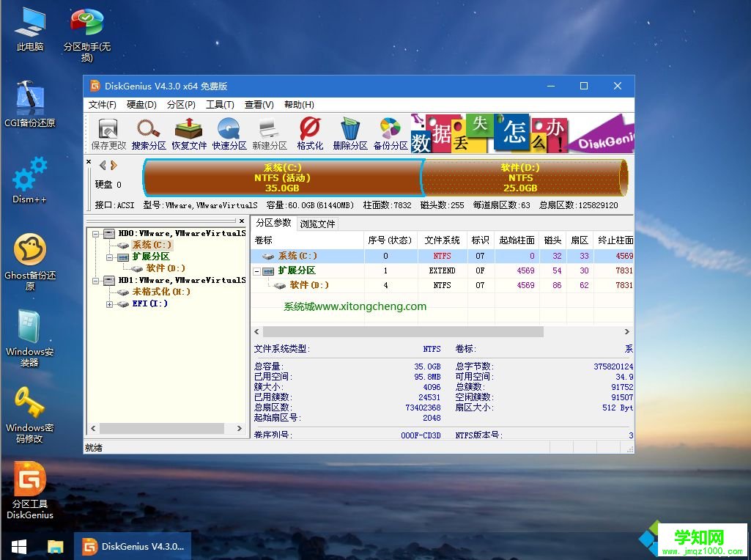Open 此电脑 from the desktop

29,26
